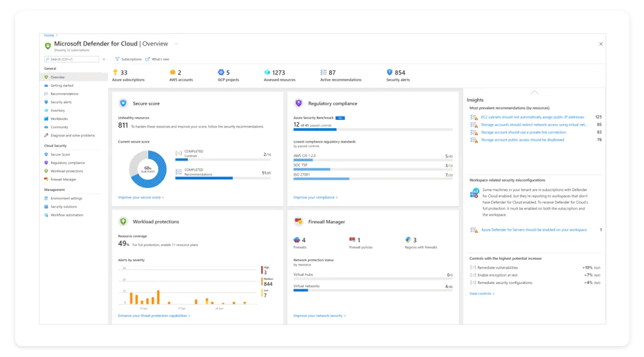
Task: Click the Regulatory compliance card badge icon
Action: (x=299, y=103)
